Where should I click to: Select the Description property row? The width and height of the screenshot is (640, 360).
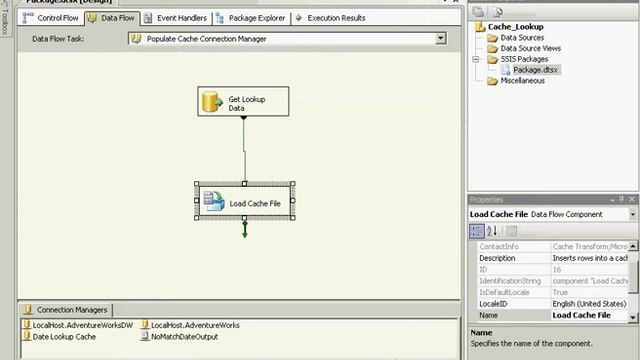click(553, 258)
